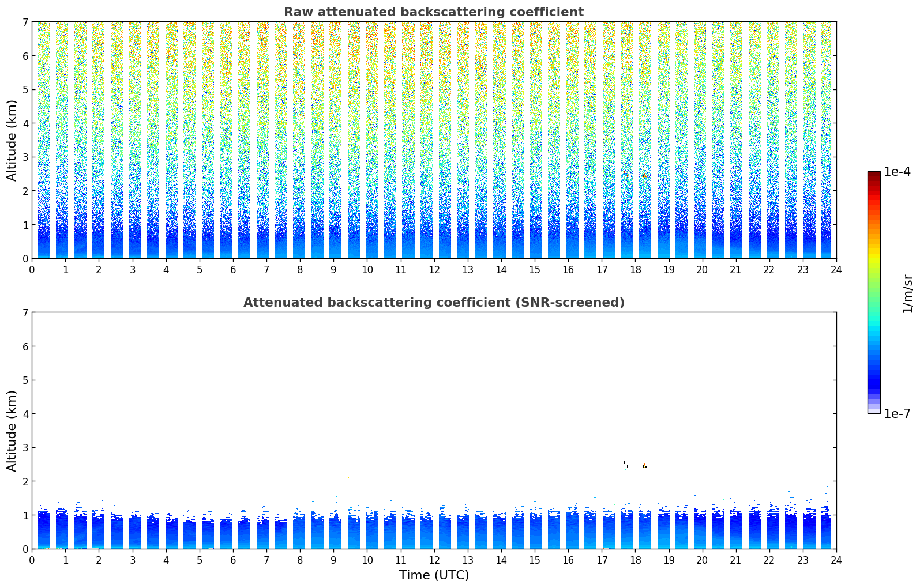Click the 'Raw attenuated backscattering coefficient' title
This screenshot has width=920, height=588.
pyautogui.click(x=434, y=12)
